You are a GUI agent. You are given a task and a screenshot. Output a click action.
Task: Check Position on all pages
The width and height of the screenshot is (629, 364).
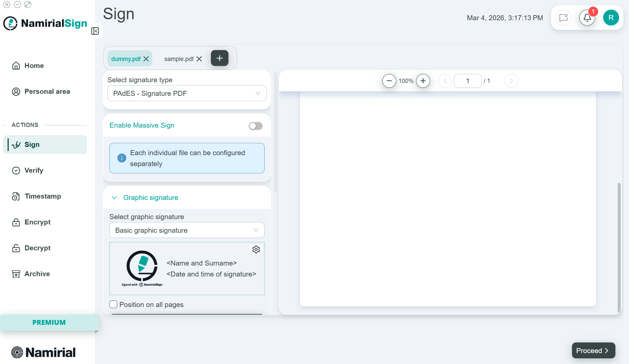click(113, 304)
